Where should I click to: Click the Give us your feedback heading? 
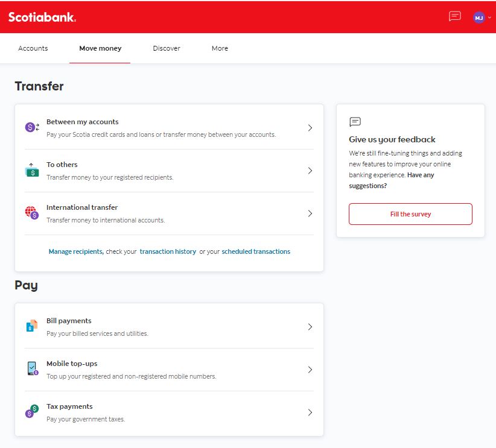[392, 139]
